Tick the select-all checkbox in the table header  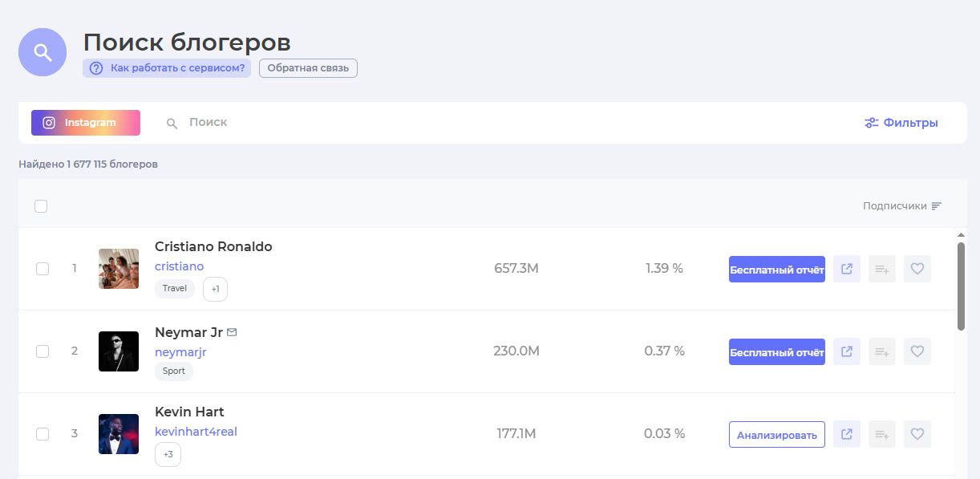pyautogui.click(x=41, y=206)
